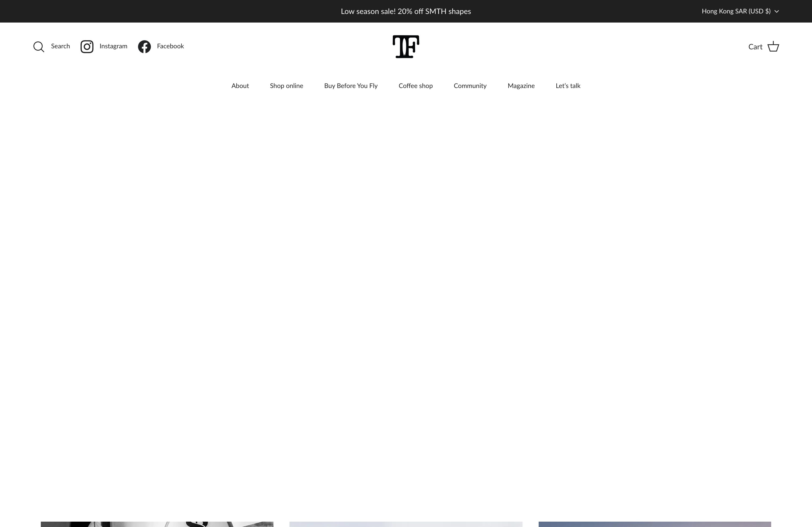Scroll to bottom thumbnail images
The width and height of the screenshot is (812, 527).
point(406,524)
